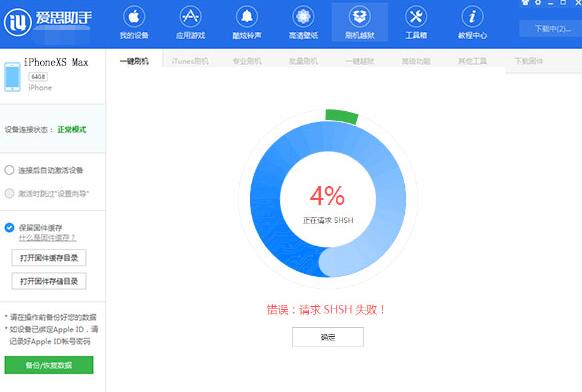Select the 刷机越狱 flash & jailbreak icon
Viewport: 582px width, 392px height.
click(359, 17)
